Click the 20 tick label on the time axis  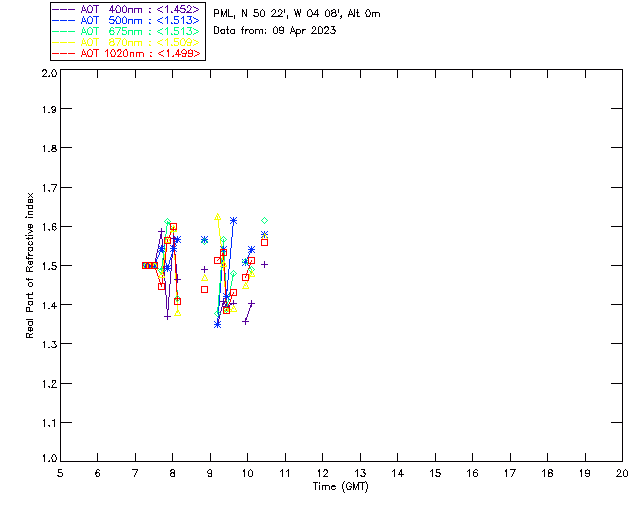622,473
